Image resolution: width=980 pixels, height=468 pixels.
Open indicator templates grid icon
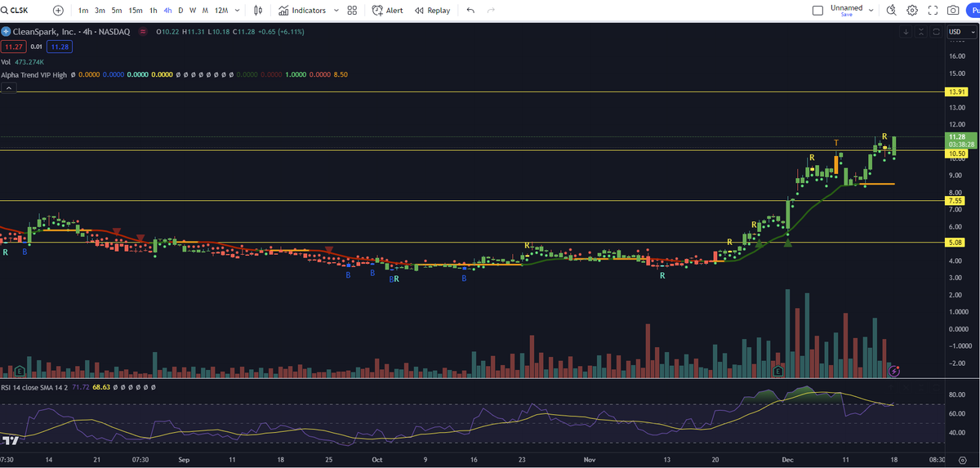tap(352, 11)
